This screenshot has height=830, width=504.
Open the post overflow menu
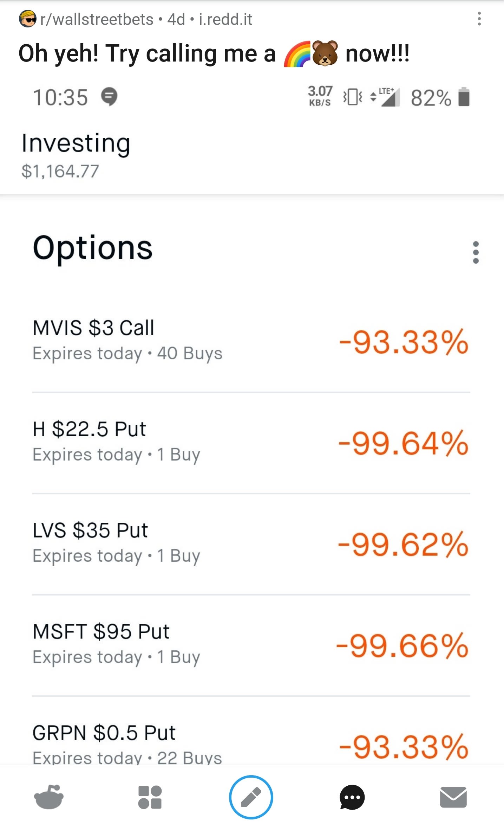pyautogui.click(x=479, y=19)
